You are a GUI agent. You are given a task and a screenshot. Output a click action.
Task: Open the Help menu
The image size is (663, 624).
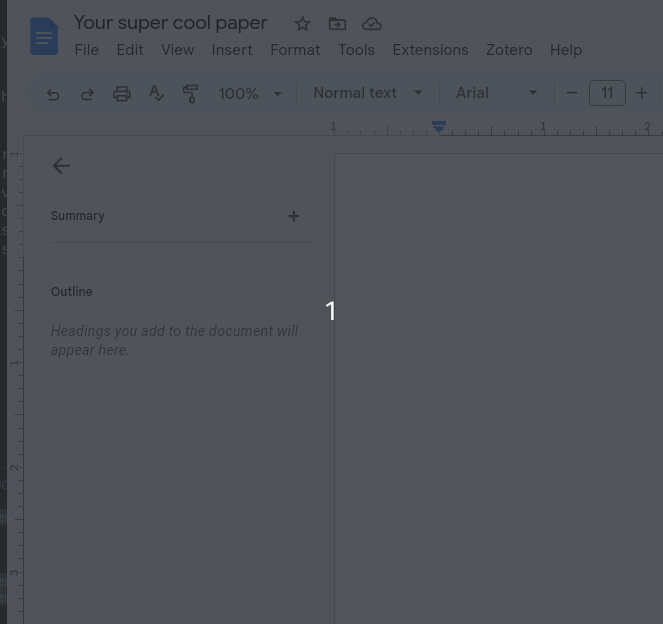[566, 50]
